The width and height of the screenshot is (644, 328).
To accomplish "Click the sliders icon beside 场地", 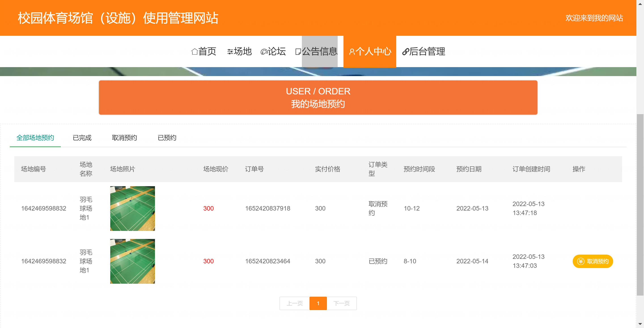I will click(x=230, y=51).
